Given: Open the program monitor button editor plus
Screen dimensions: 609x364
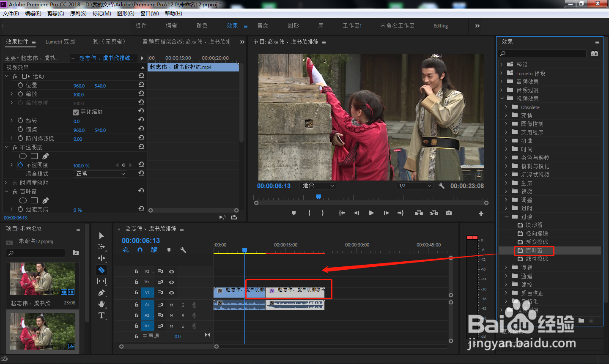Looking at the screenshot, I should (x=481, y=213).
